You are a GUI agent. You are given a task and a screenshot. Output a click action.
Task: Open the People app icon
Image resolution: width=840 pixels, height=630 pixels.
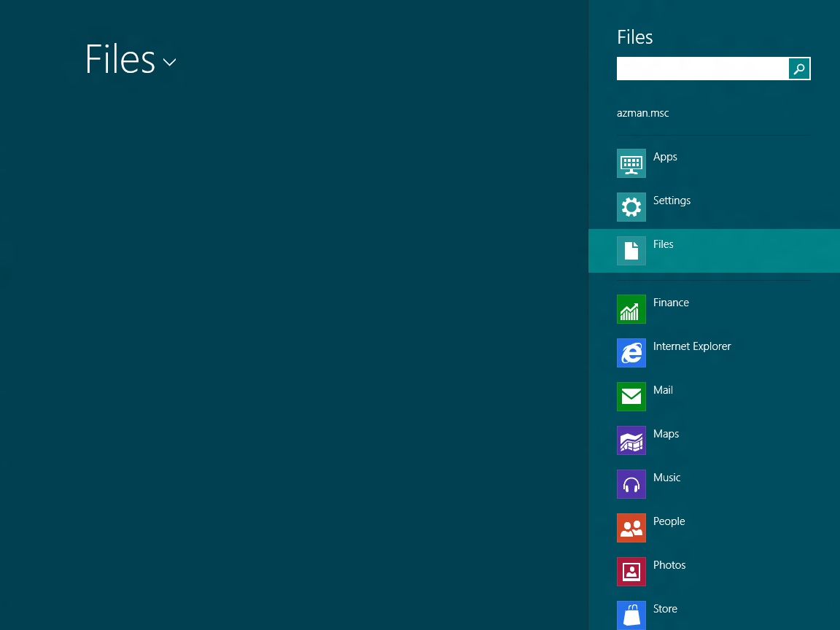(x=631, y=528)
